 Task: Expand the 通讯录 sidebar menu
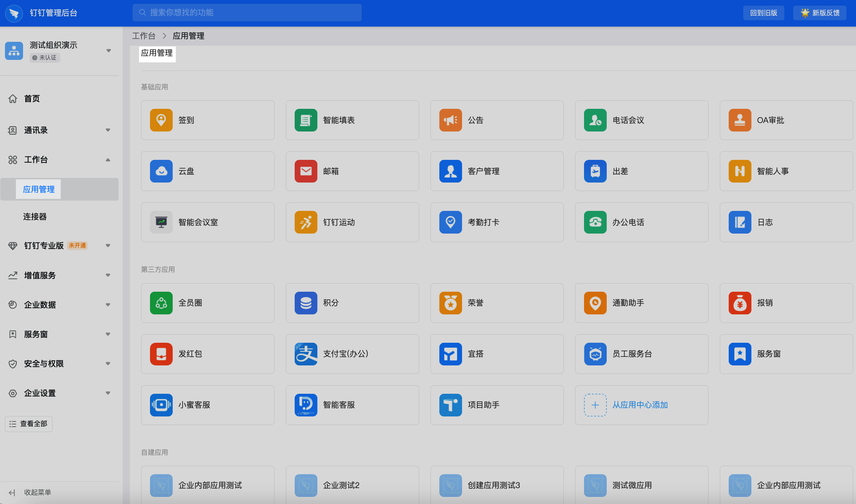tap(108, 130)
